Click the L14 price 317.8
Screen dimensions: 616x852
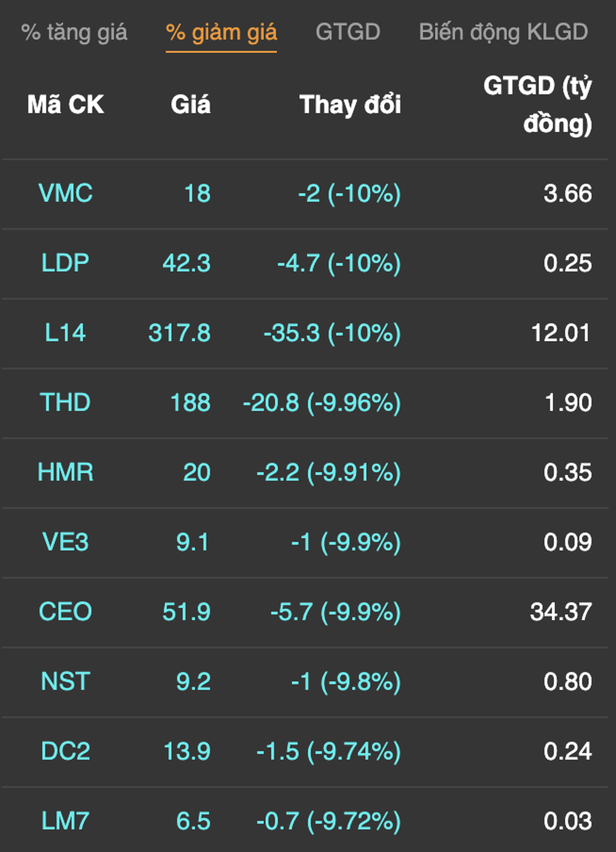click(x=180, y=333)
